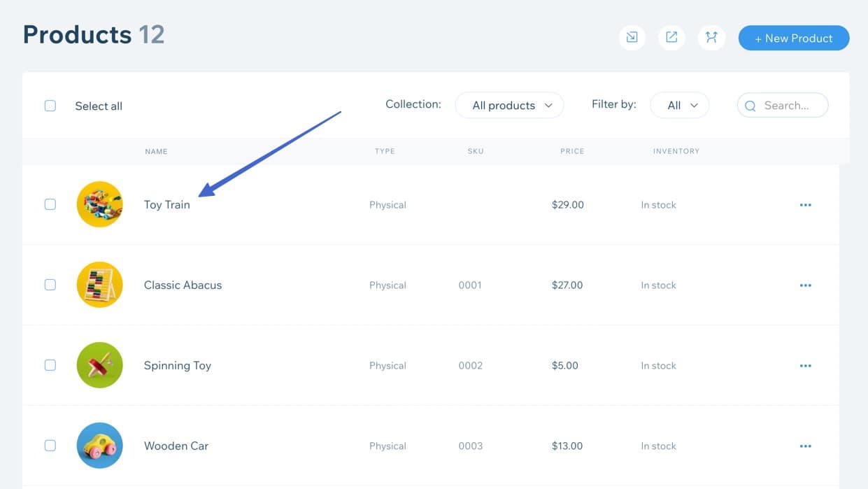
Task: Open more actions for Classic Abacus
Action: [x=806, y=285]
